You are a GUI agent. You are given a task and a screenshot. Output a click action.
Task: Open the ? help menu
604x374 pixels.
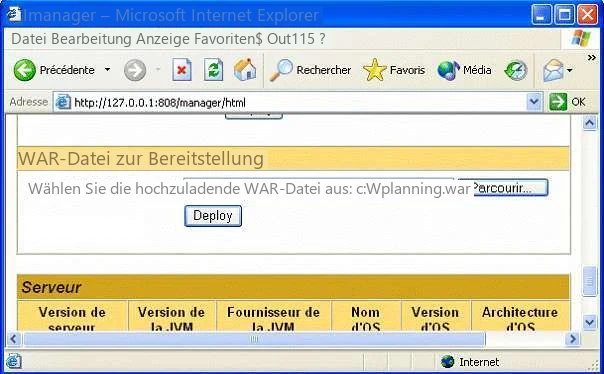click(322, 39)
